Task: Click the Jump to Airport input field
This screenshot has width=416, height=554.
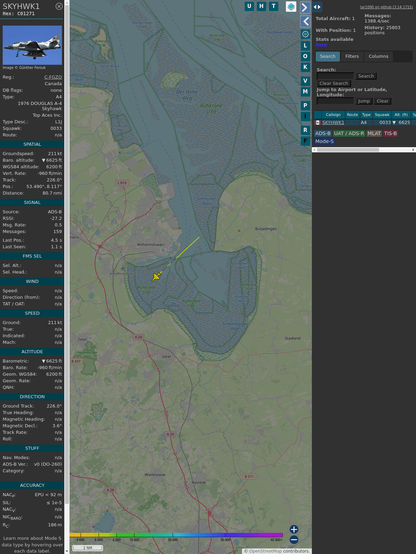Action: pos(335,101)
